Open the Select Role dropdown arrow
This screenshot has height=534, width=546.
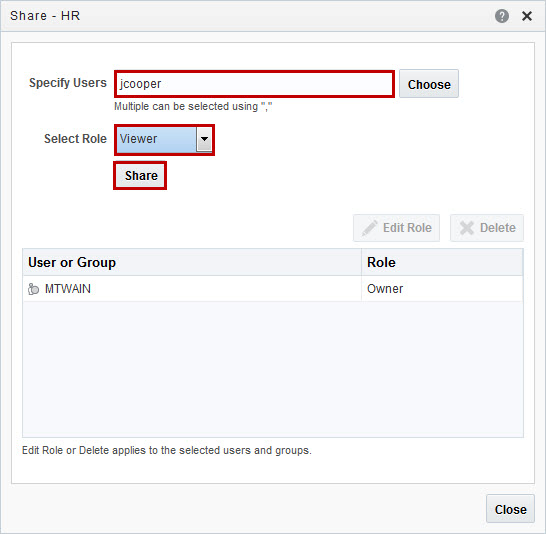coord(204,139)
